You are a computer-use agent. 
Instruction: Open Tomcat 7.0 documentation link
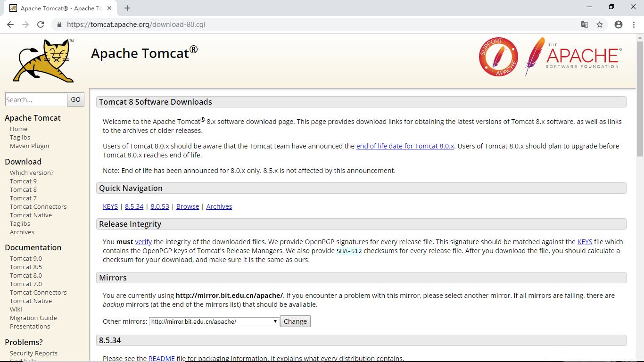(26, 284)
